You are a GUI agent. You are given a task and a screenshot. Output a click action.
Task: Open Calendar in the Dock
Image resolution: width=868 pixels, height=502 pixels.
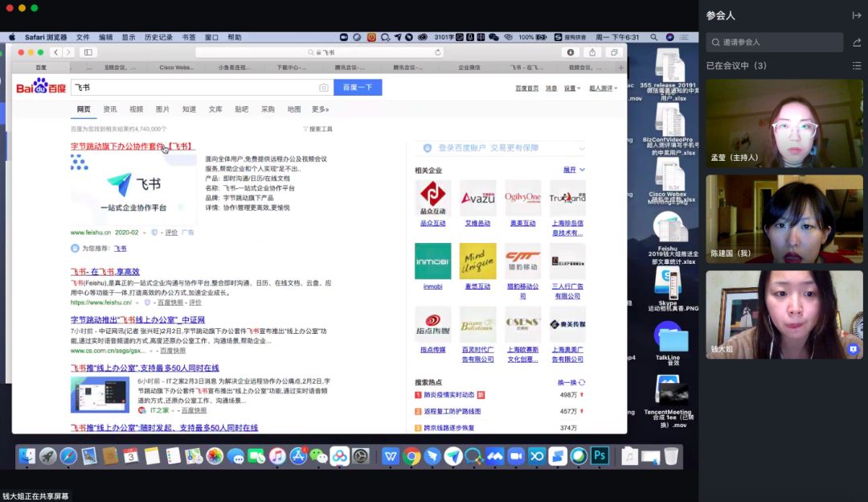click(131, 456)
